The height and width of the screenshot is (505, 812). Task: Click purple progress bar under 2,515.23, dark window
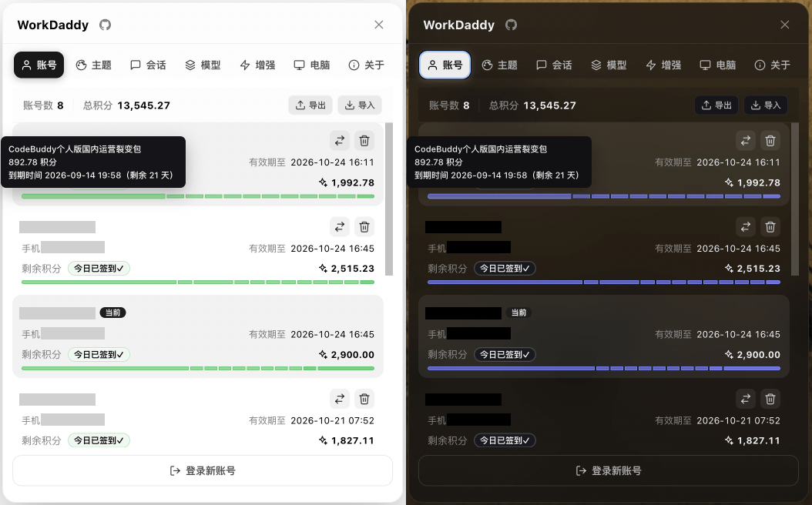coord(604,282)
